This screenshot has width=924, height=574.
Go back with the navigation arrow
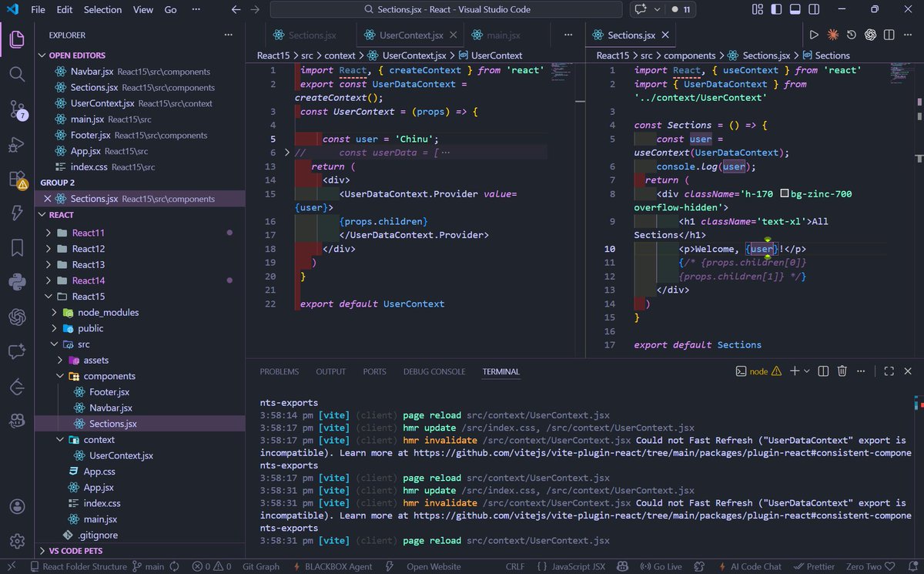236,10
